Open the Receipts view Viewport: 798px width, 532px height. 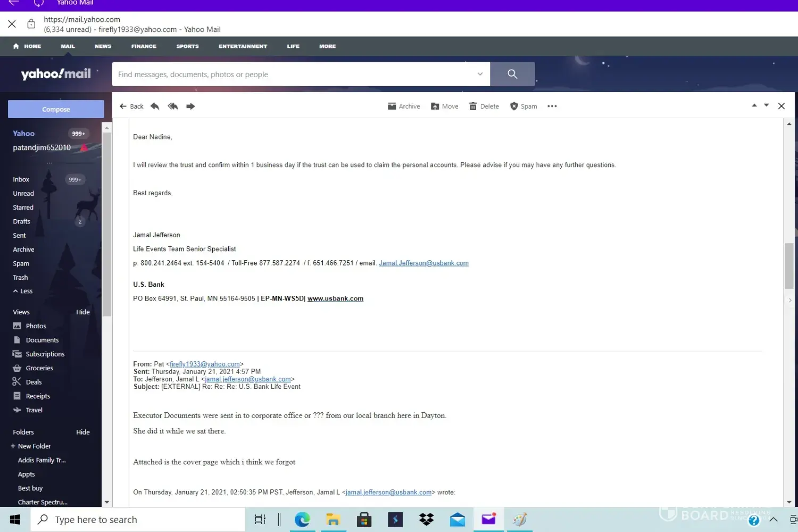[x=31, y=396]
